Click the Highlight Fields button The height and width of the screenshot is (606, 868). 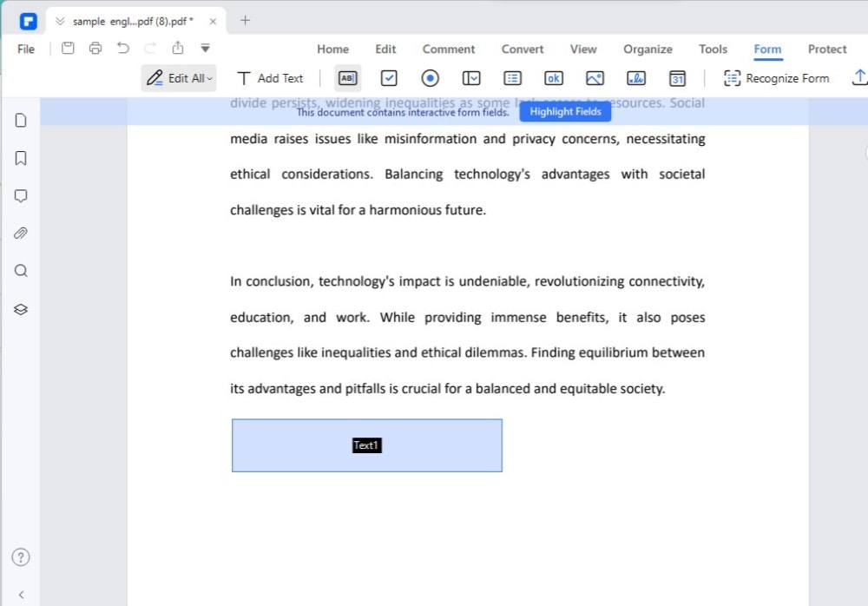coord(565,111)
